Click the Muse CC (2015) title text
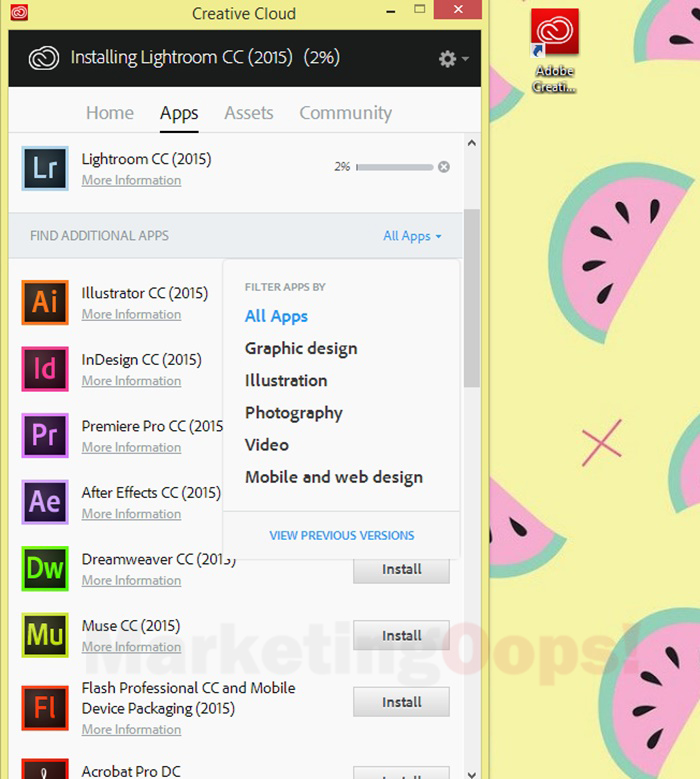The height and width of the screenshot is (779, 700). click(x=131, y=626)
